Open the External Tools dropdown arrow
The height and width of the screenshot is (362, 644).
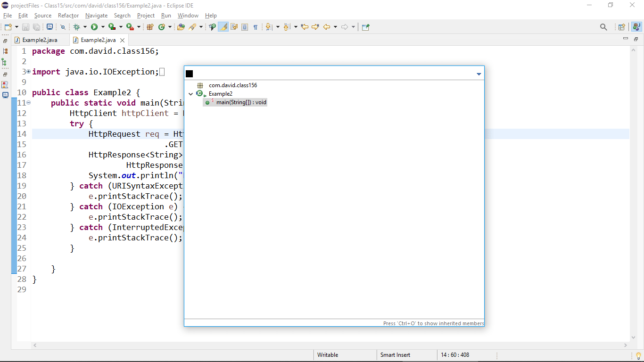(x=139, y=27)
